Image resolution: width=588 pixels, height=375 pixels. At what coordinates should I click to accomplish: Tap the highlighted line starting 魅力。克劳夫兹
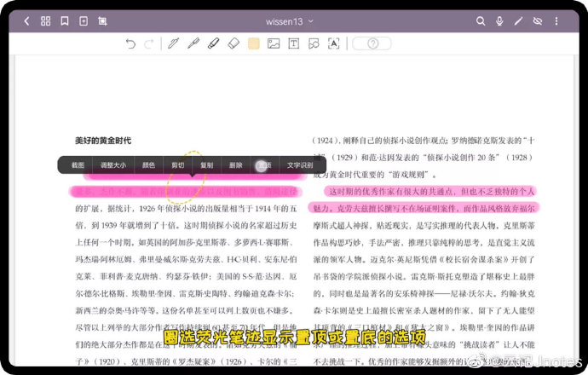pos(424,208)
